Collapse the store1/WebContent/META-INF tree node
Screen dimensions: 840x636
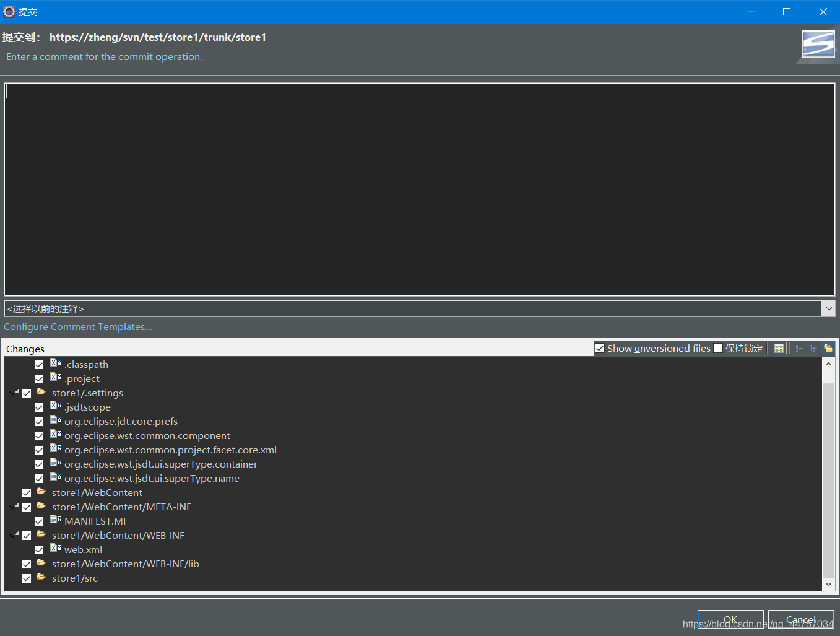(x=14, y=507)
